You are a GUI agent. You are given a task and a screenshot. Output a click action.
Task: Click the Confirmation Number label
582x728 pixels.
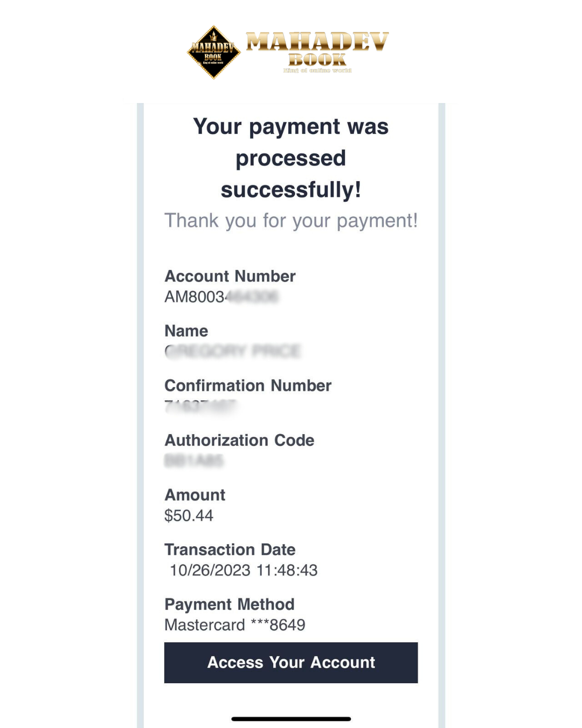(x=247, y=386)
